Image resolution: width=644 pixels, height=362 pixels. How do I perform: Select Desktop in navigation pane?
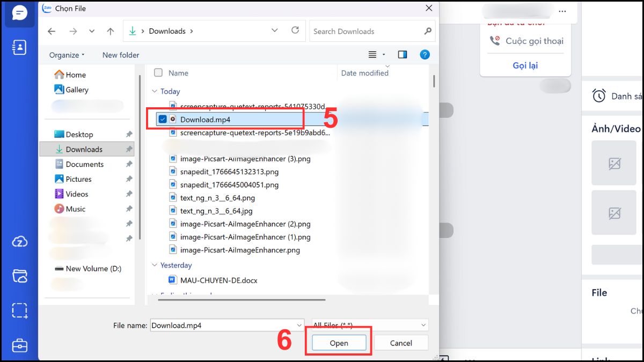tap(74, 135)
